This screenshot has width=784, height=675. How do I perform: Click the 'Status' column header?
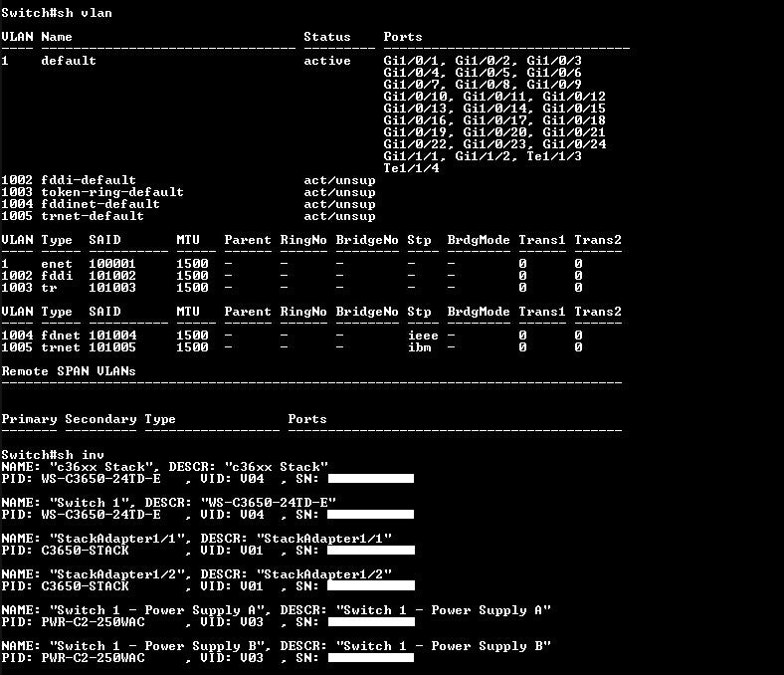(x=327, y=37)
